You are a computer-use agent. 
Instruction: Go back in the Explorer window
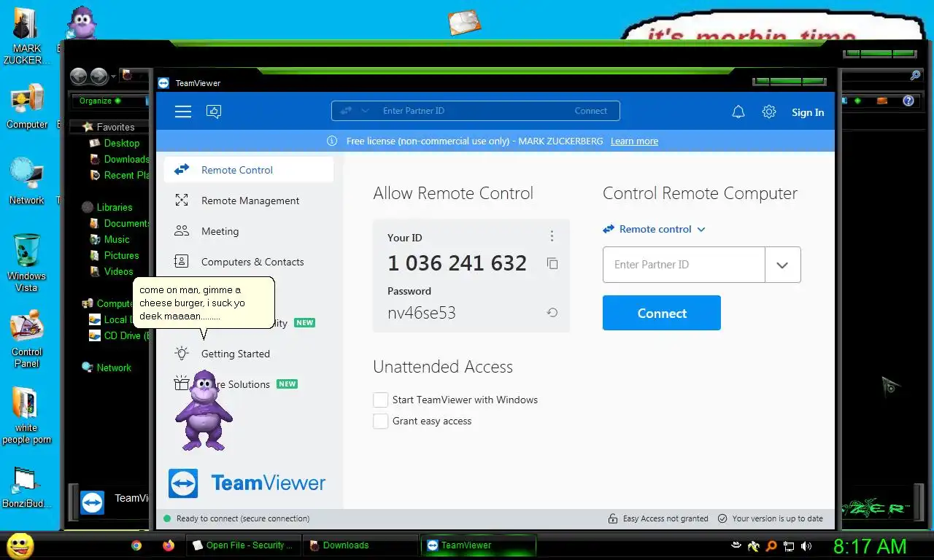pos(79,76)
